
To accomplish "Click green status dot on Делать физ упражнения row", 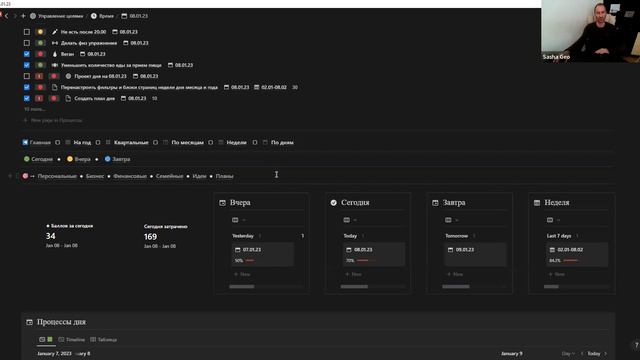I will pos(40,43).
